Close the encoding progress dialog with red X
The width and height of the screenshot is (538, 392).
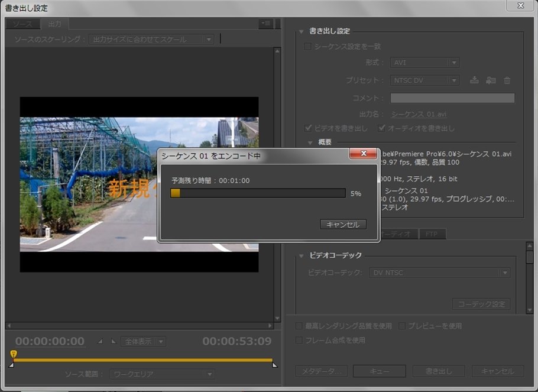(x=363, y=154)
